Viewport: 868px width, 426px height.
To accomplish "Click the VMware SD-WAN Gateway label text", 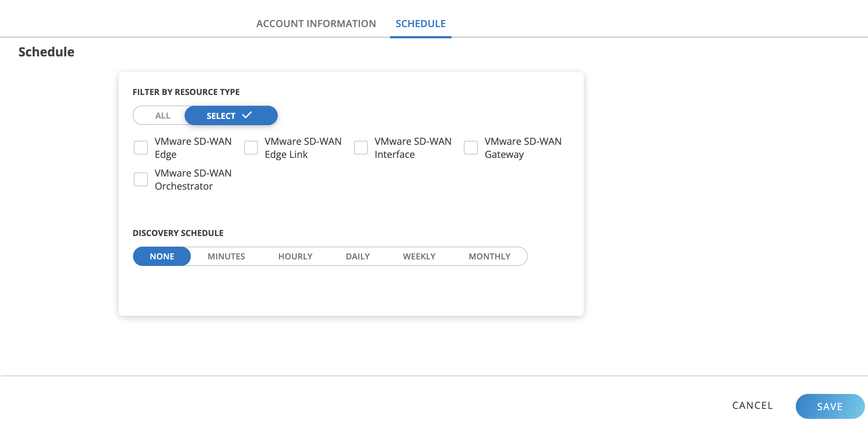I will [523, 148].
